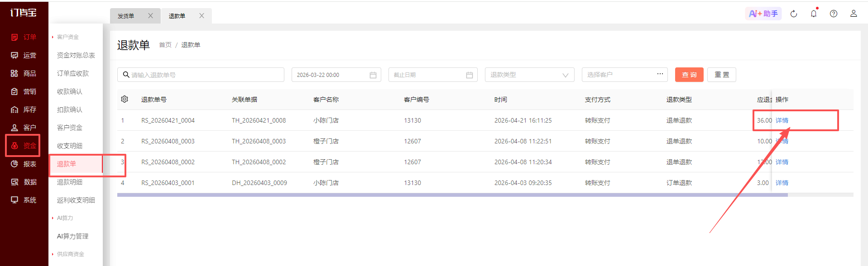Screen dimensions: 868x266
Task: Open customer picker ellipsis icon
Action: 660,74
